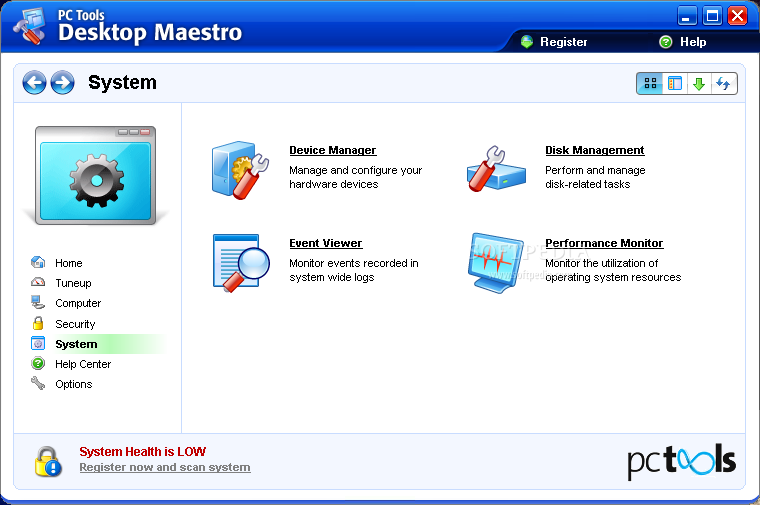Switch to side panel list view
Screen dimensions: 760x505
coord(675,83)
